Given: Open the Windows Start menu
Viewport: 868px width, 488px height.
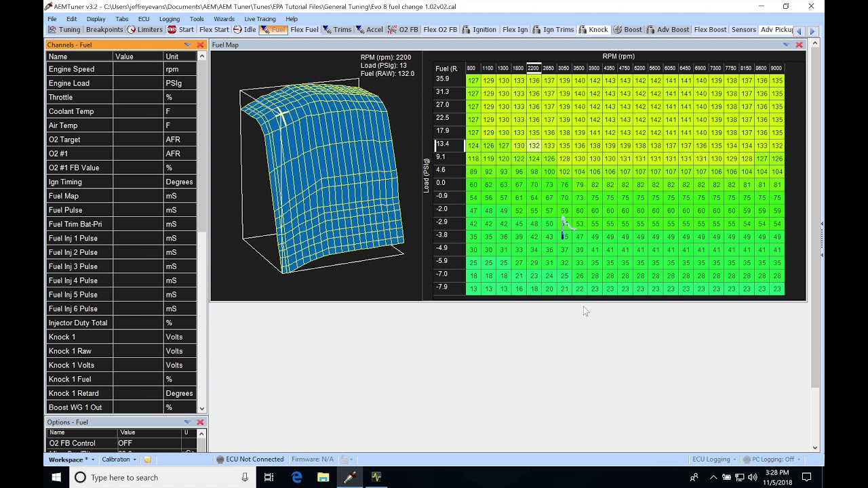Looking at the screenshot, I should pos(56,477).
